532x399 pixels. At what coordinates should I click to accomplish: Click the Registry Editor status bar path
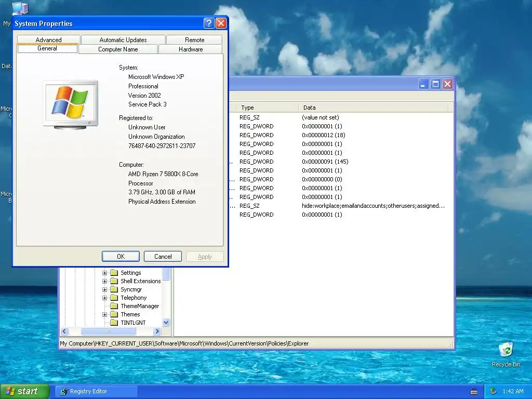pyautogui.click(x=184, y=343)
